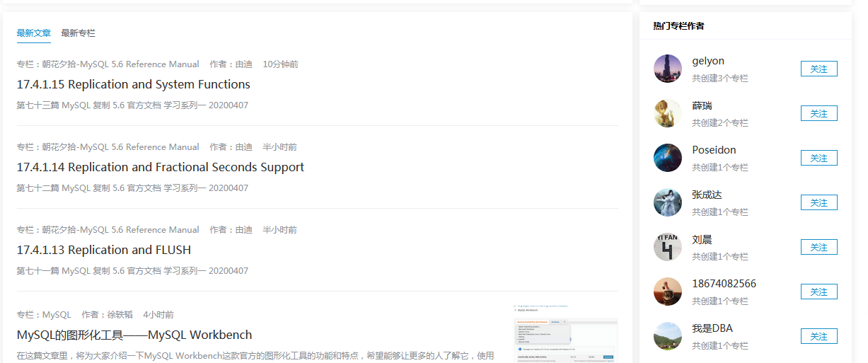Open the 专栏:MySQL column link
This screenshot has width=868, height=363.
tap(44, 315)
